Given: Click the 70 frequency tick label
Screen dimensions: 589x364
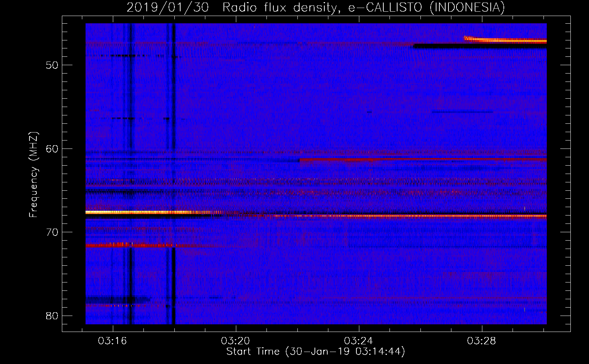Looking at the screenshot, I should [x=52, y=232].
